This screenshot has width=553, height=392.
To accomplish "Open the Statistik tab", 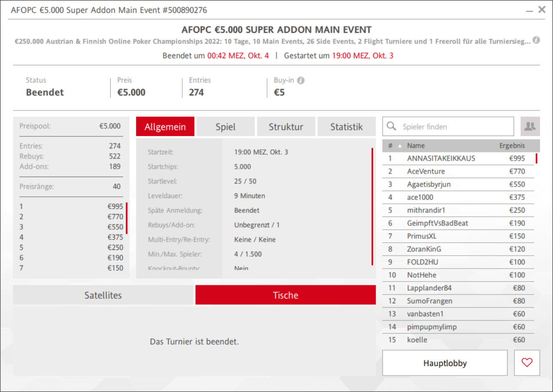I will tap(346, 126).
